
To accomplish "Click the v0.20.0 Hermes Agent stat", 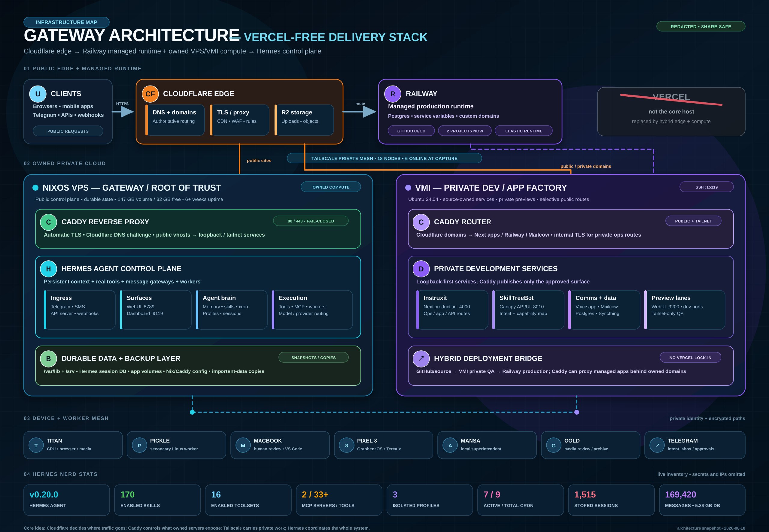I will (x=67, y=500).
